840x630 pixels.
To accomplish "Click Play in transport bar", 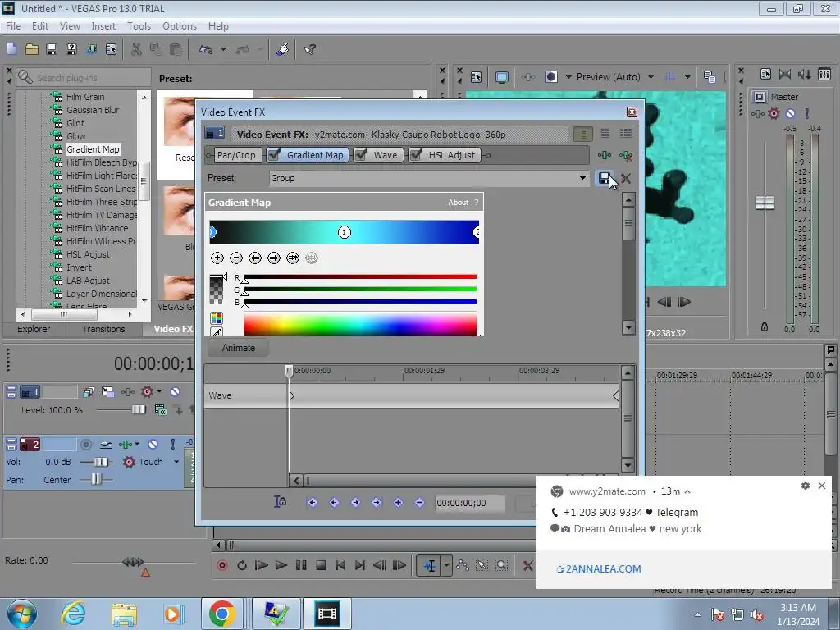I will tap(281, 565).
